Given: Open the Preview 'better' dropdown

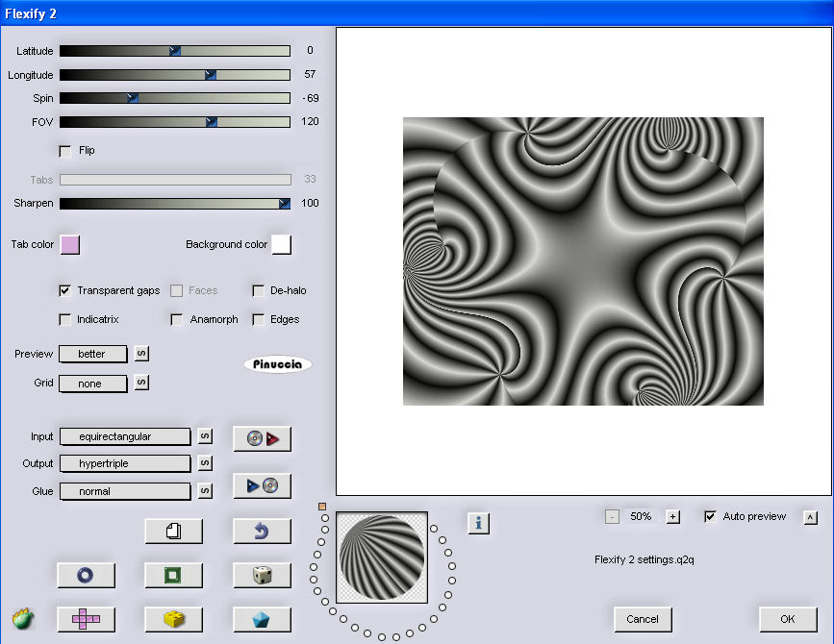Looking at the screenshot, I should click(x=93, y=354).
